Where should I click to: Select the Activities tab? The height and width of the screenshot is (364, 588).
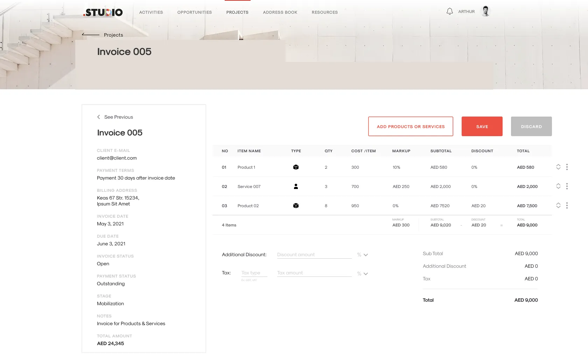pyautogui.click(x=151, y=12)
